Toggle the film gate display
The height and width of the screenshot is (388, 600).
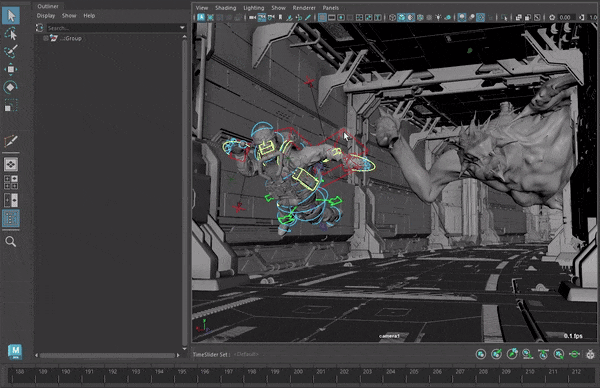331,17
